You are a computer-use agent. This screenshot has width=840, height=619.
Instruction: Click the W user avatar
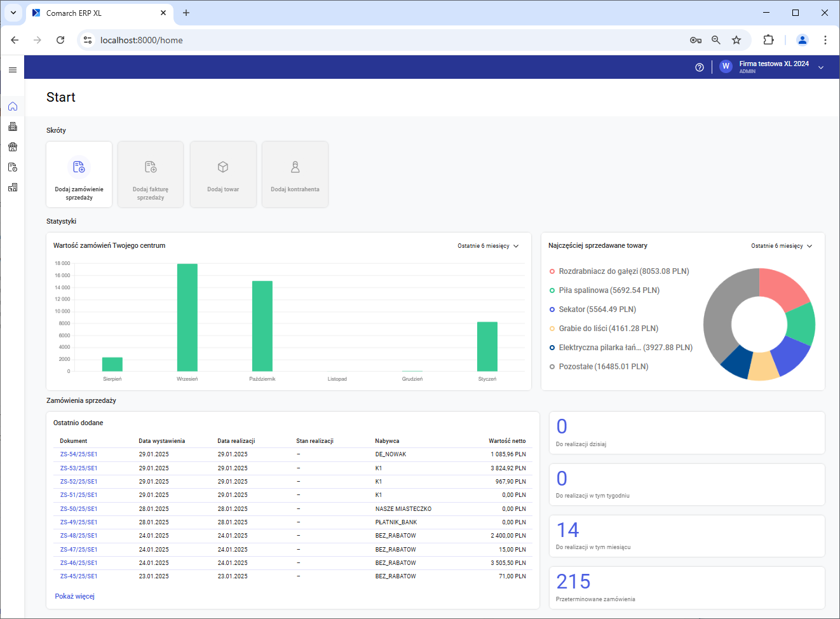click(726, 67)
